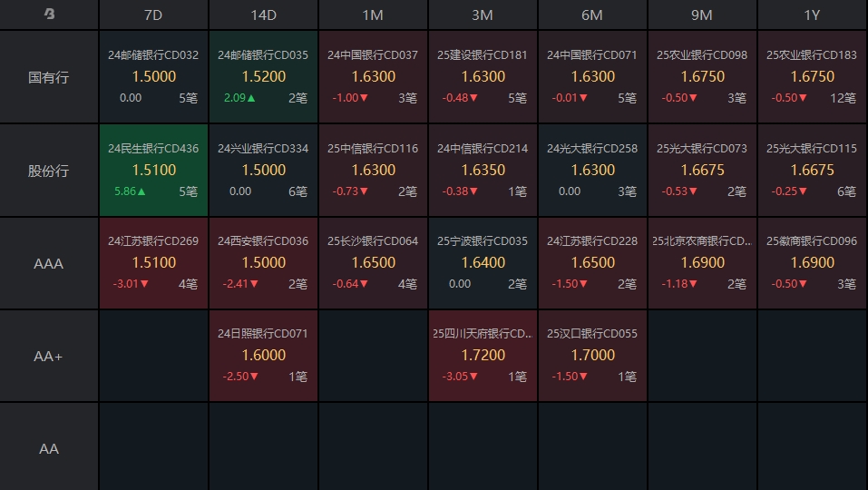Click the -2.41 down change value
868x490 pixels.
click(x=240, y=284)
